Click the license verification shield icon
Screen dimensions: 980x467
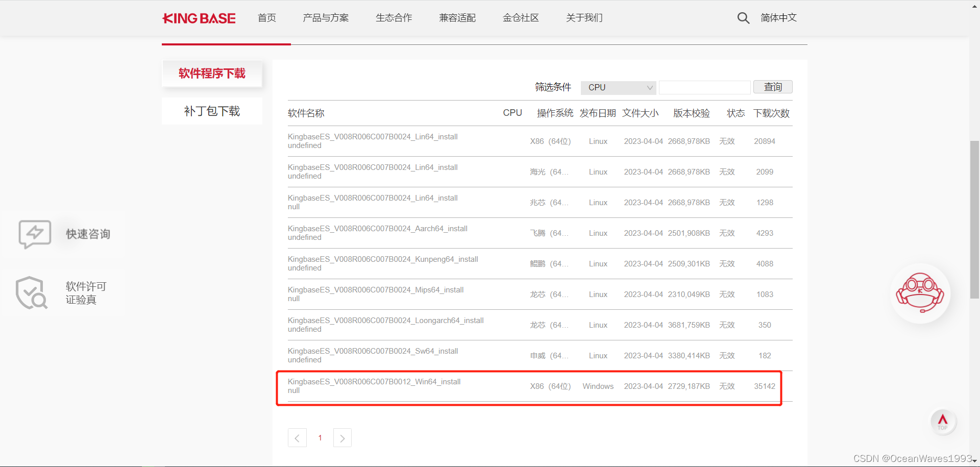31,293
